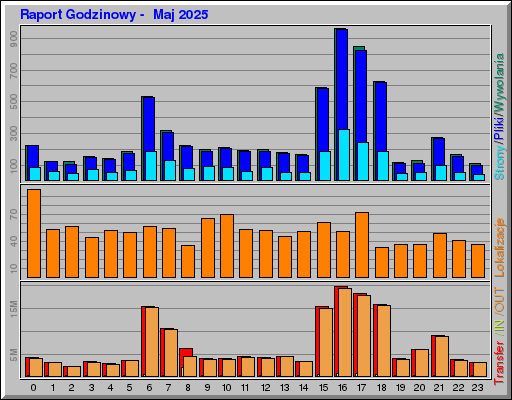Click the orange Lokalizacje bar at hour 8
Image resolution: width=512 pixels, height=400 pixels.
tap(188, 261)
